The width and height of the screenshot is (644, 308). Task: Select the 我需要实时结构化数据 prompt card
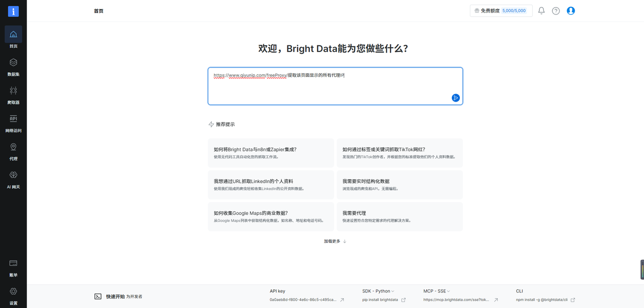tap(399, 185)
